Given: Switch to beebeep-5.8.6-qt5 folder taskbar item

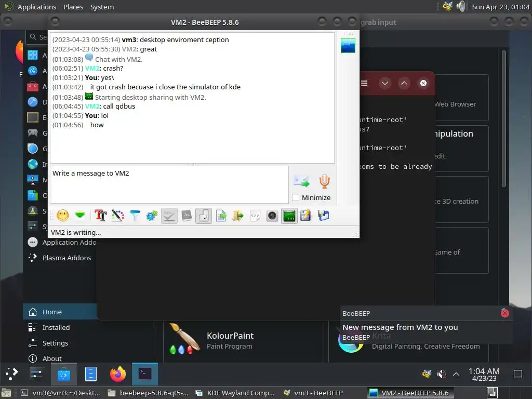Looking at the screenshot, I should pyautogui.click(x=148, y=393).
